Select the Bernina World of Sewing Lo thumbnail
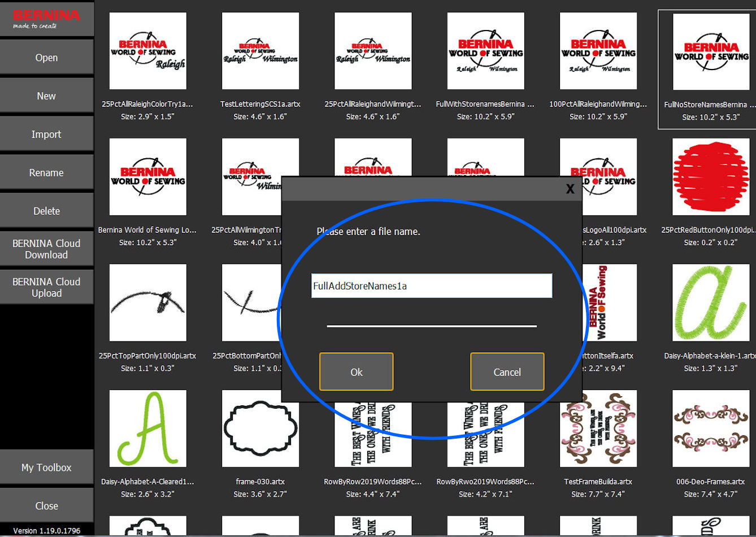The width and height of the screenshot is (756, 537). [148, 177]
